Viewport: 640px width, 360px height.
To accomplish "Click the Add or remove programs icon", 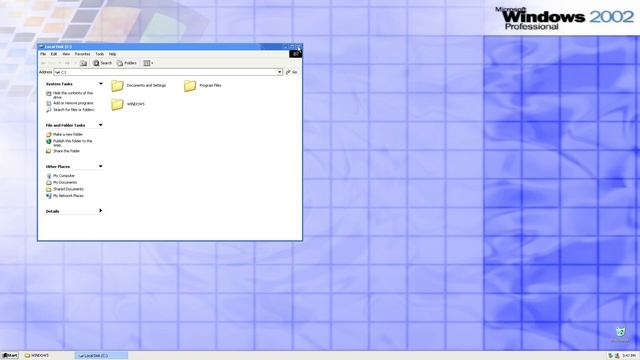I will click(x=49, y=103).
